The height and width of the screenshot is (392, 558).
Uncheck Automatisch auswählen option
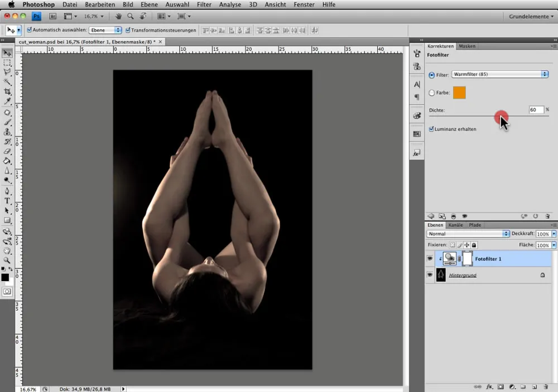(28, 30)
